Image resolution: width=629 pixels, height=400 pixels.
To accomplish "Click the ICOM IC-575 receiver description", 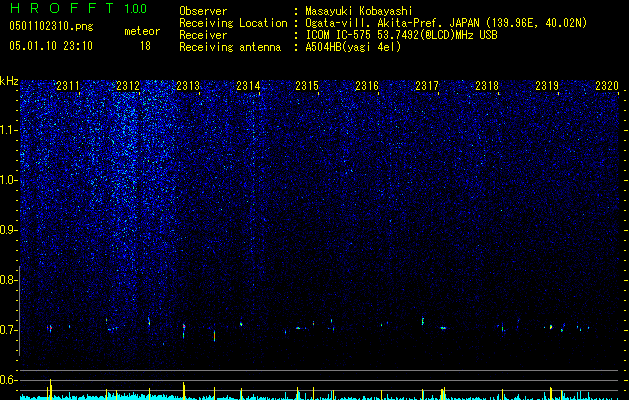I will coord(401,35).
